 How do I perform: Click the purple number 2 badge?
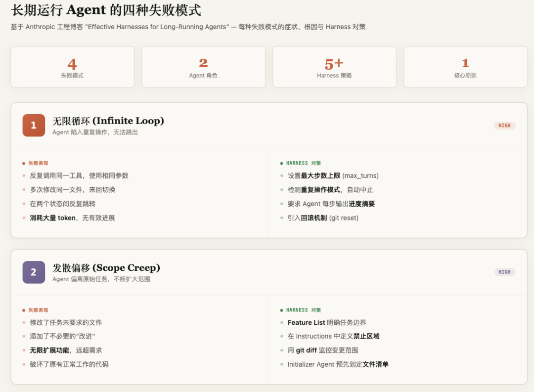(x=34, y=272)
